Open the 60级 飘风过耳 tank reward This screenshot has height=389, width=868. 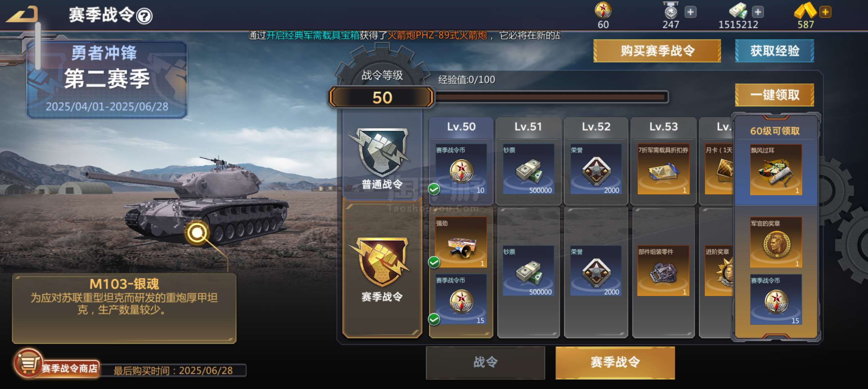tap(776, 170)
